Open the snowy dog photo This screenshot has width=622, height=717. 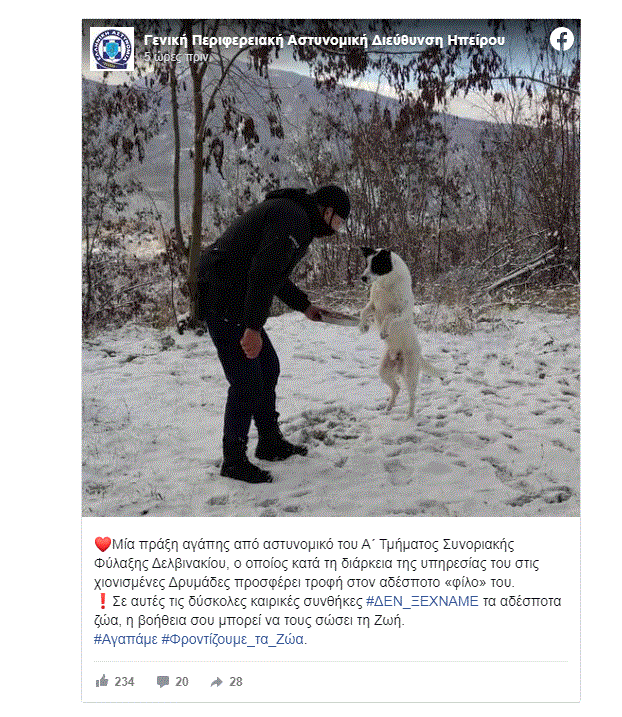click(331, 268)
